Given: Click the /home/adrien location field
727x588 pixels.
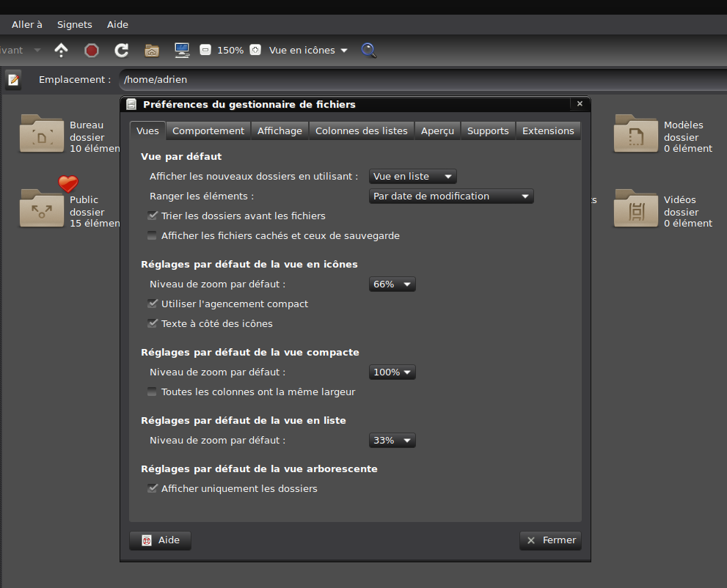Looking at the screenshot, I should [423, 80].
